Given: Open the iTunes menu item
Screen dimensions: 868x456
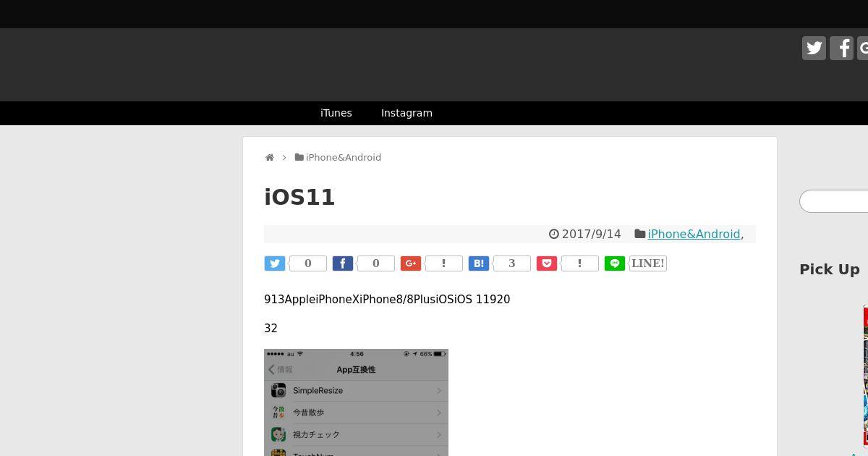Looking at the screenshot, I should tap(336, 113).
